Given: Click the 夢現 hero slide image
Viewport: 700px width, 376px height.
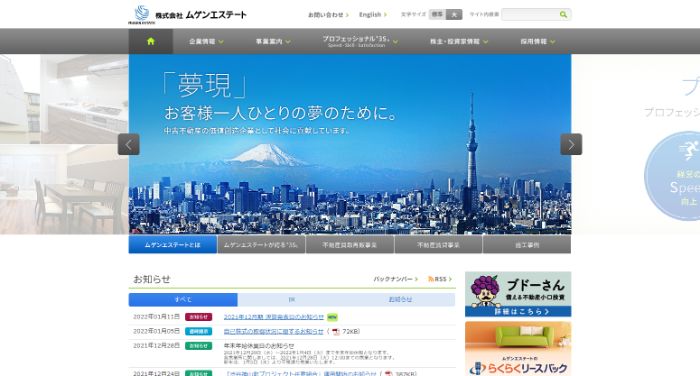Looking at the screenshot, I should (350, 144).
